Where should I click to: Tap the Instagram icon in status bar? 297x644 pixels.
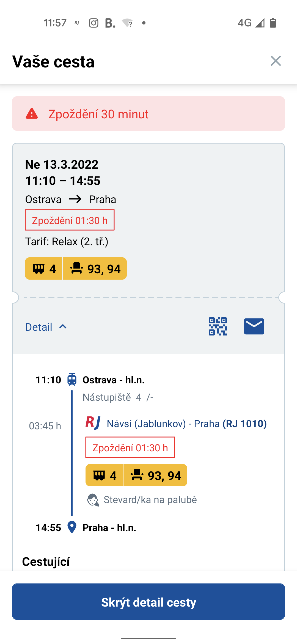(94, 23)
